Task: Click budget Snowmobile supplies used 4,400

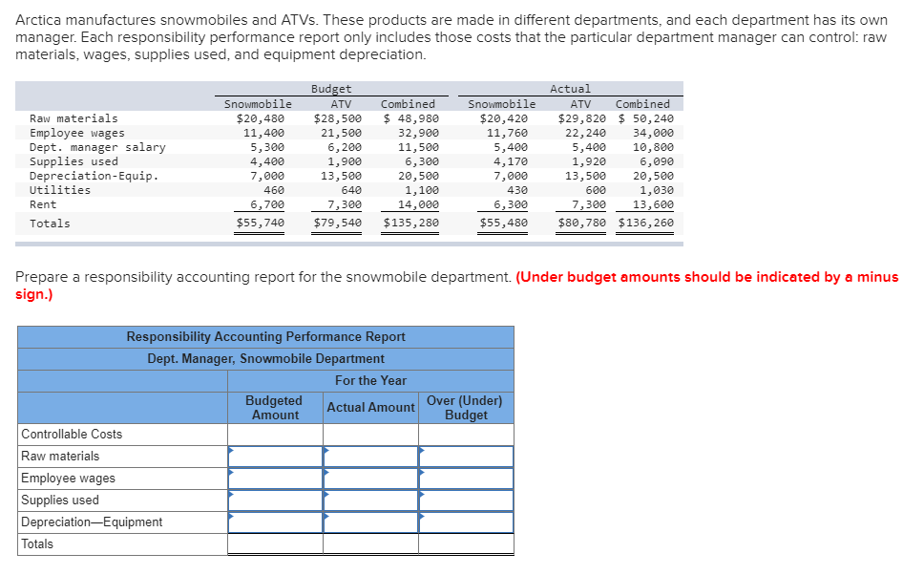Action: [x=267, y=161]
